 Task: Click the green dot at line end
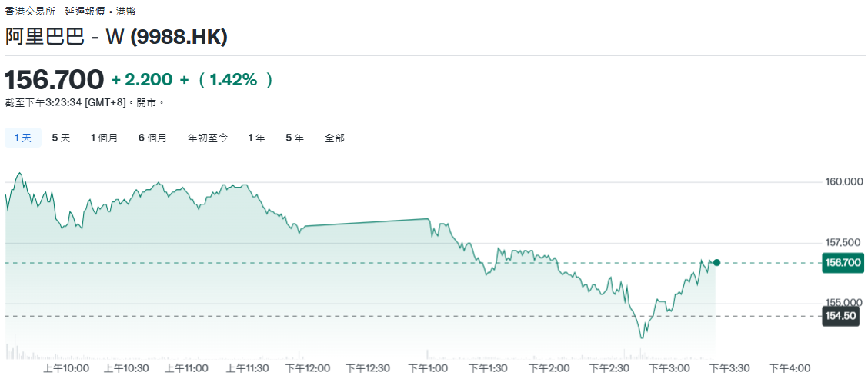pyautogui.click(x=716, y=263)
